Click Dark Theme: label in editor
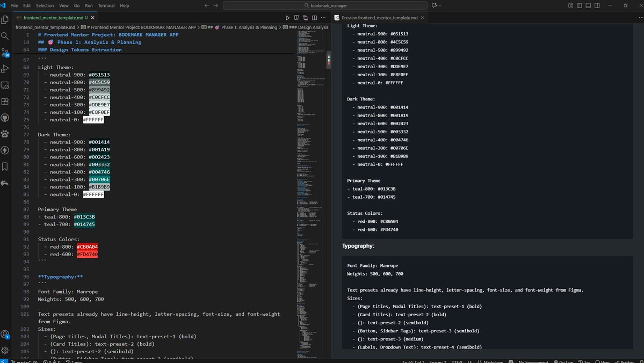Screen dimensions: 644x363 tap(54, 135)
